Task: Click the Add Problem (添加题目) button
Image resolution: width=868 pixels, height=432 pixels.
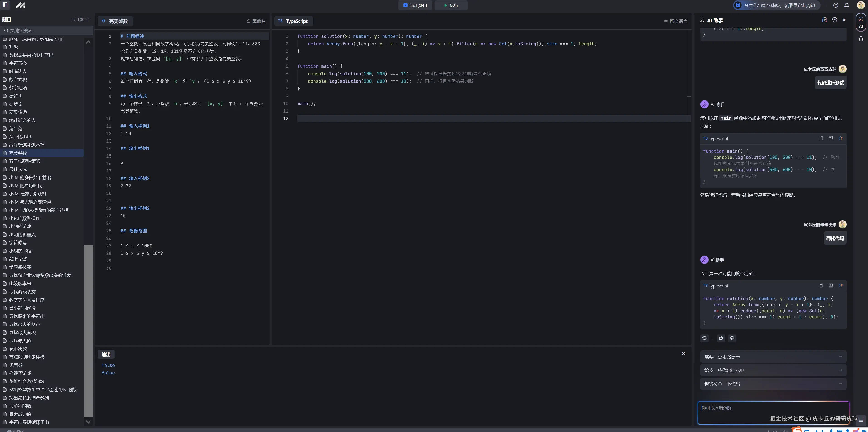Action: 415,5
